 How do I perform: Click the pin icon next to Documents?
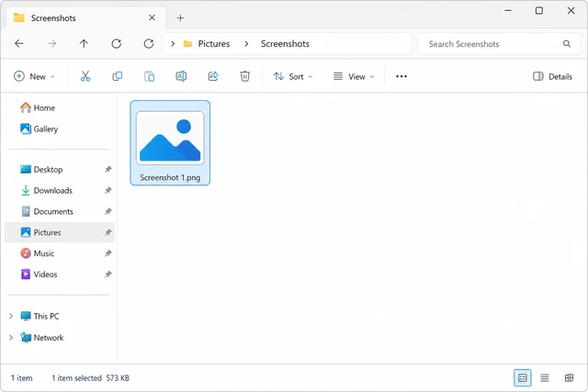[108, 211]
